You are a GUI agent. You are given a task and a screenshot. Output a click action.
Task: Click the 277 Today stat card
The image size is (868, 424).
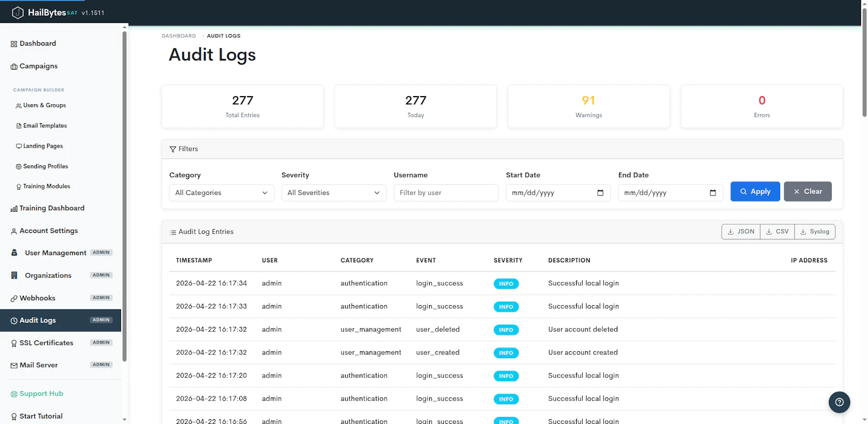click(x=416, y=106)
